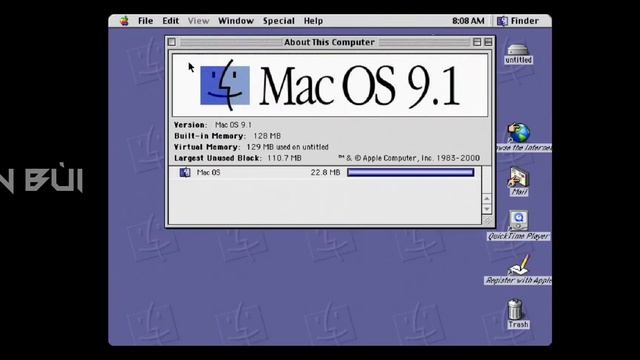The height and width of the screenshot is (360, 640).
Task: Click the large "Mac OS 9.1" banner title
Action: tap(360, 86)
